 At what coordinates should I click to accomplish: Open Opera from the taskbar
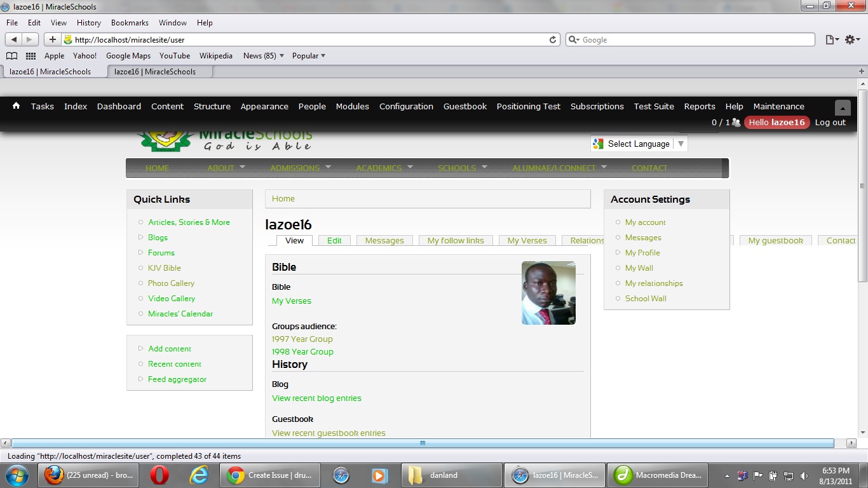click(x=159, y=475)
